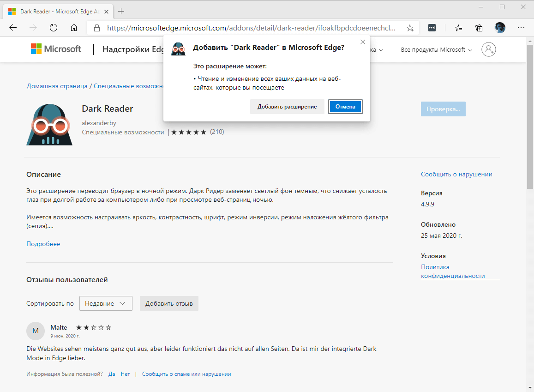Viewport: 534px width, 392px height.
Task: Open the Favorites list
Action: (458, 28)
